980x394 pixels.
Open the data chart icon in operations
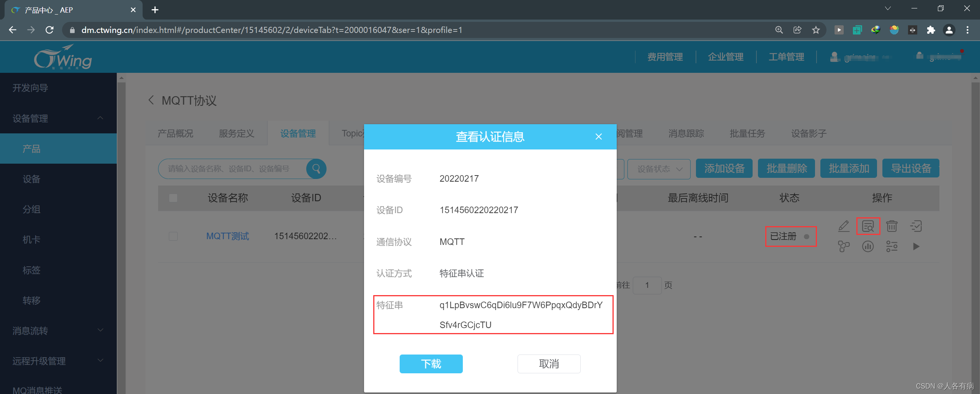868,246
